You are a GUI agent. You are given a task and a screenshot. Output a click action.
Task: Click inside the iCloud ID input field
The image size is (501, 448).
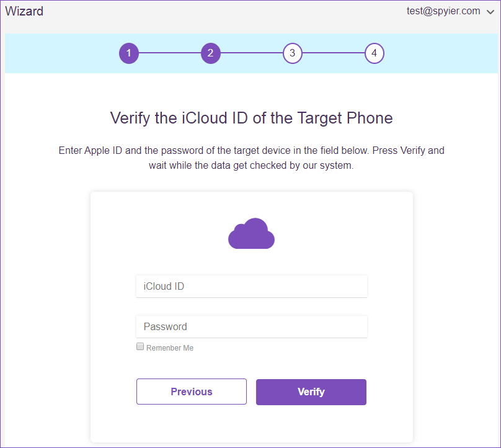251,286
